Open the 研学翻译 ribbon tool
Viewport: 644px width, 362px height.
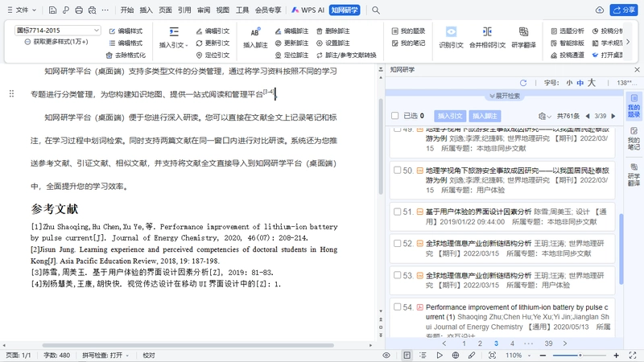pyautogui.click(x=523, y=37)
